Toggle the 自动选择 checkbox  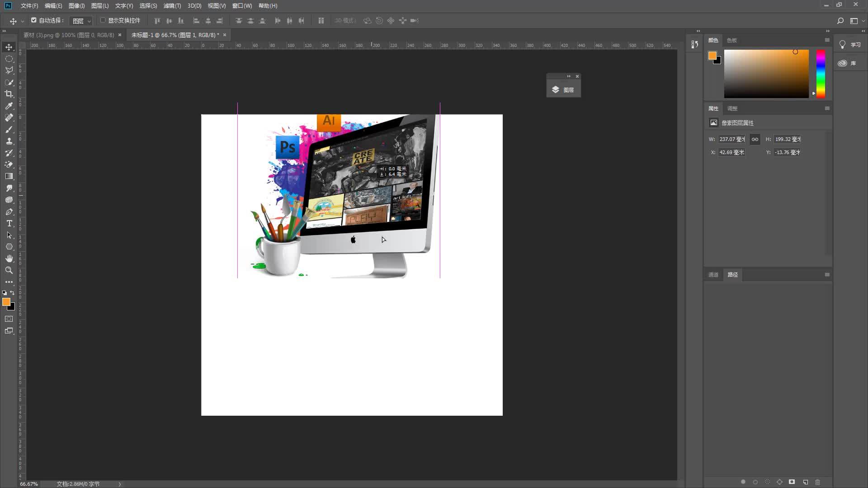(x=33, y=20)
